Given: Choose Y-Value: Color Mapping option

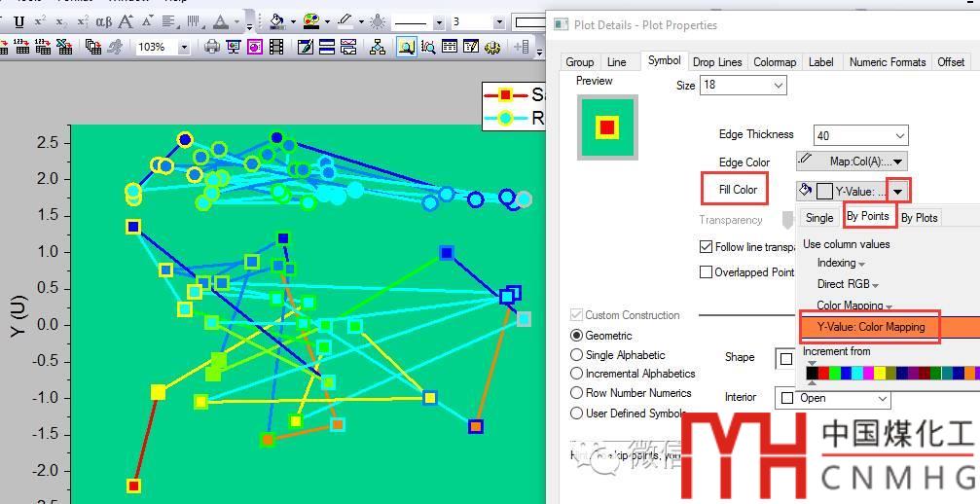Looking at the screenshot, I should [x=870, y=327].
